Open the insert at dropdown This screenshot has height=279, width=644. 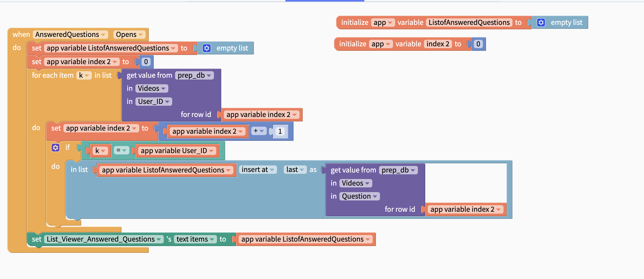click(258, 170)
